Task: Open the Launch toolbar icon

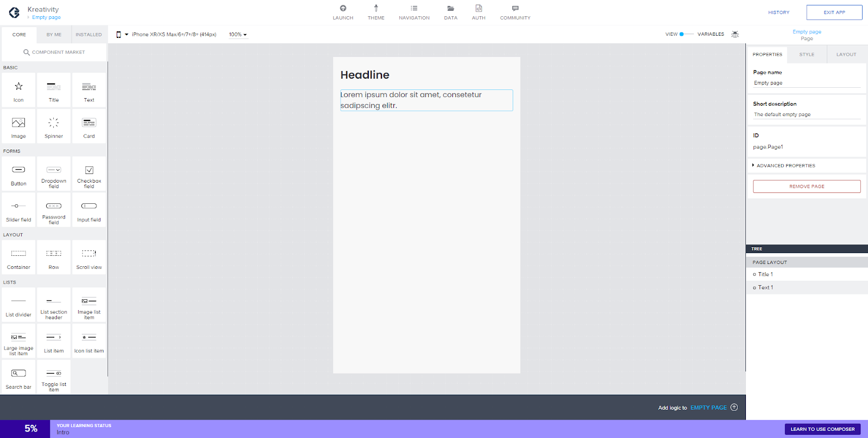Action: click(x=343, y=12)
